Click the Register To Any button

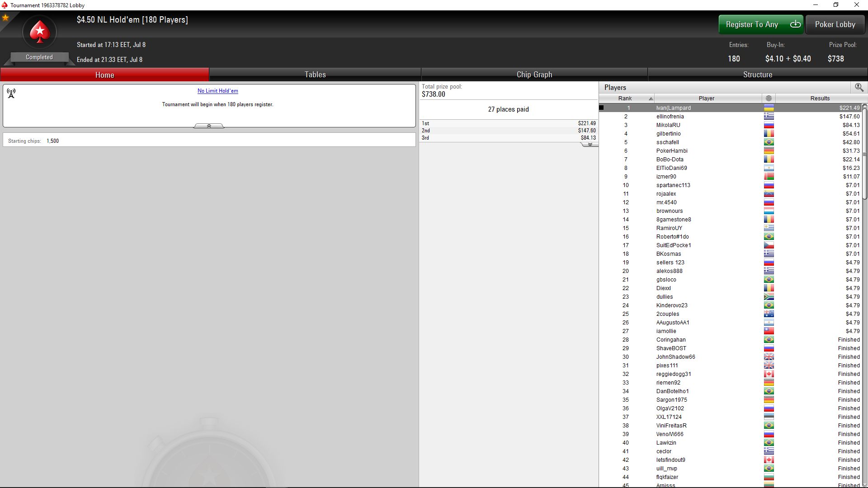761,24
